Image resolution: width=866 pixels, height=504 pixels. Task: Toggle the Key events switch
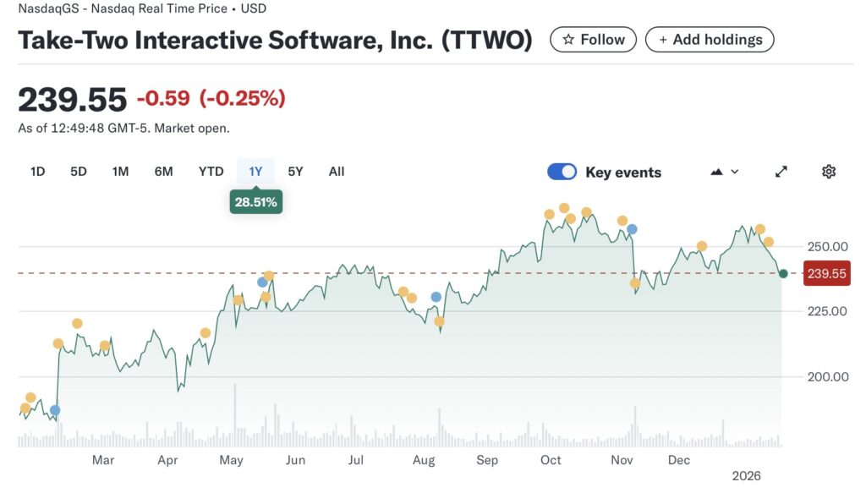click(562, 172)
